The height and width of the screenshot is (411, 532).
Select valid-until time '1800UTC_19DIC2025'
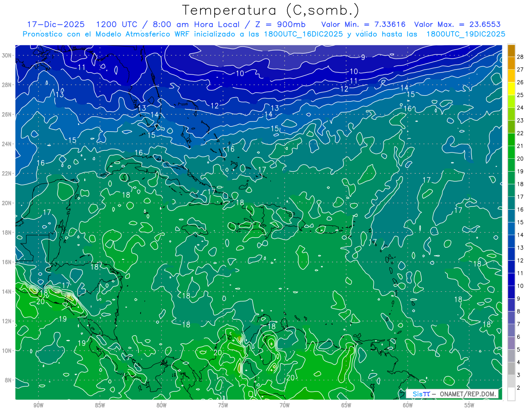coord(465,34)
